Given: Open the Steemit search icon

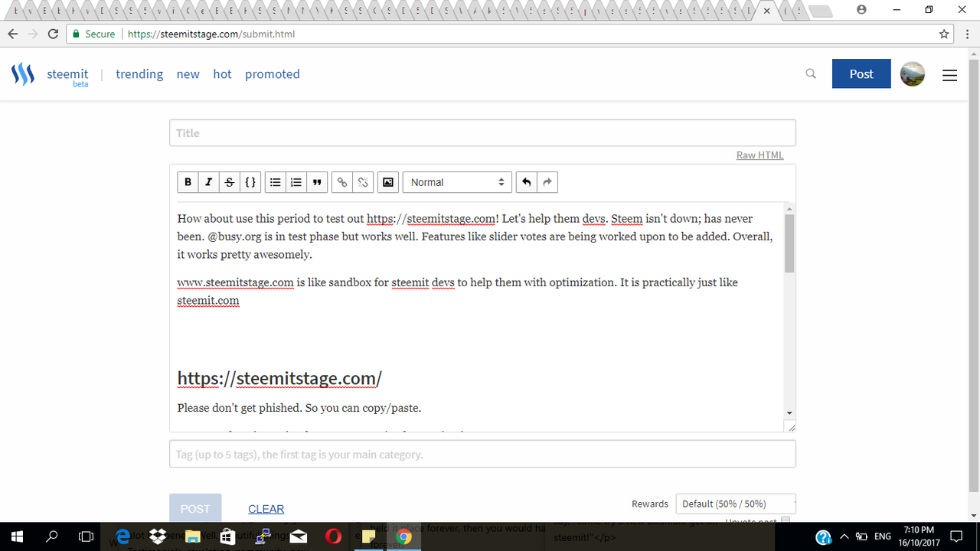Looking at the screenshot, I should pyautogui.click(x=811, y=74).
